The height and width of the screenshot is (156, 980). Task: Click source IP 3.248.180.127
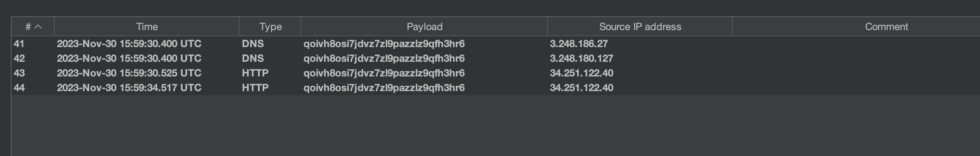pos(581,58)
